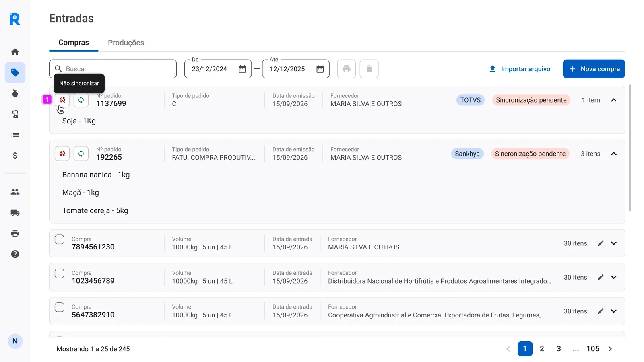Select the checkbox for compra 1023456789
Viewport: 644px width, 362px height.
[x=59, y=273]
